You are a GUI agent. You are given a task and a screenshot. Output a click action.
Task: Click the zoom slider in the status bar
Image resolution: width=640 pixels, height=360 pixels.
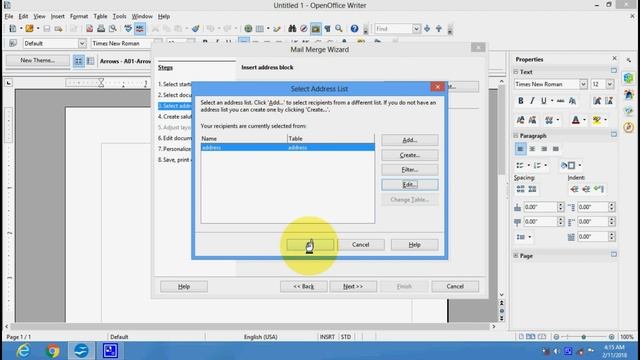(x=584, y=337)
